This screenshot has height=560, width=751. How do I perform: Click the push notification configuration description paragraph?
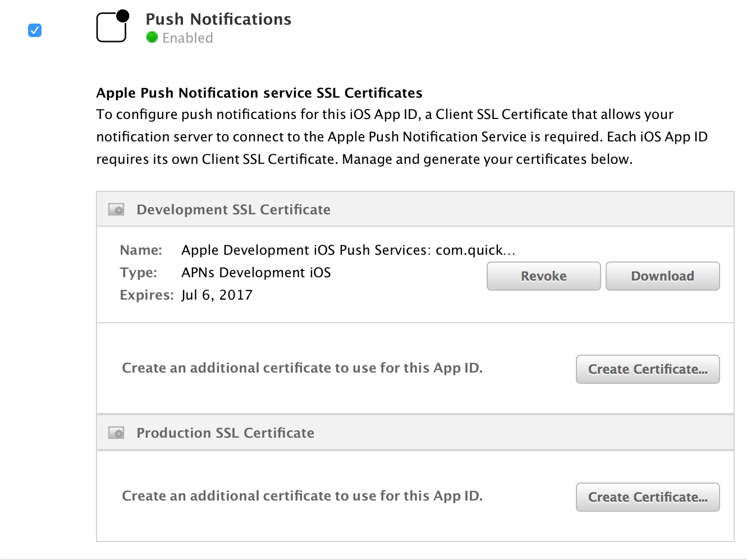[x=402, y=137]
